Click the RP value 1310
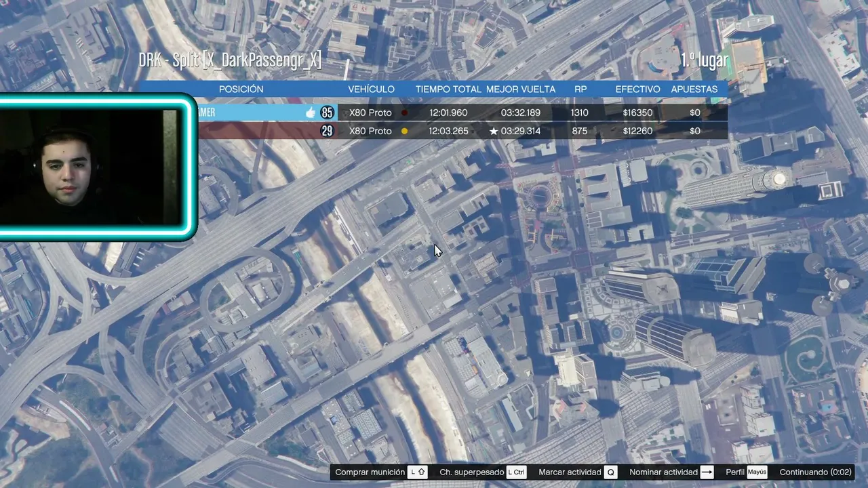The image size is (868, 488). [580, 113]
